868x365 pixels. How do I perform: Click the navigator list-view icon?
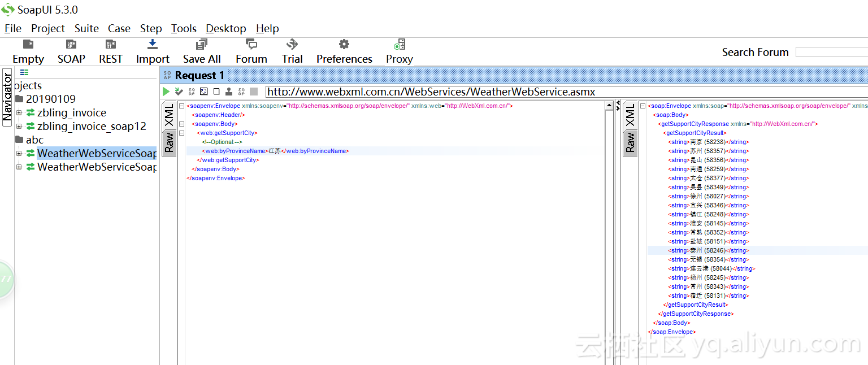coord(24,72)
